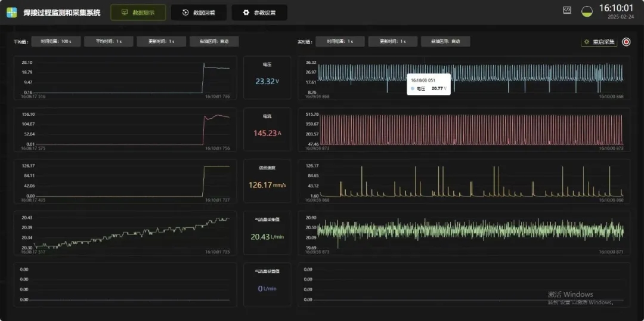644x321 pixels.
Task: Open average 时间范围: 100 s selector
Action: pyautogui.click(x=55, y=41)
